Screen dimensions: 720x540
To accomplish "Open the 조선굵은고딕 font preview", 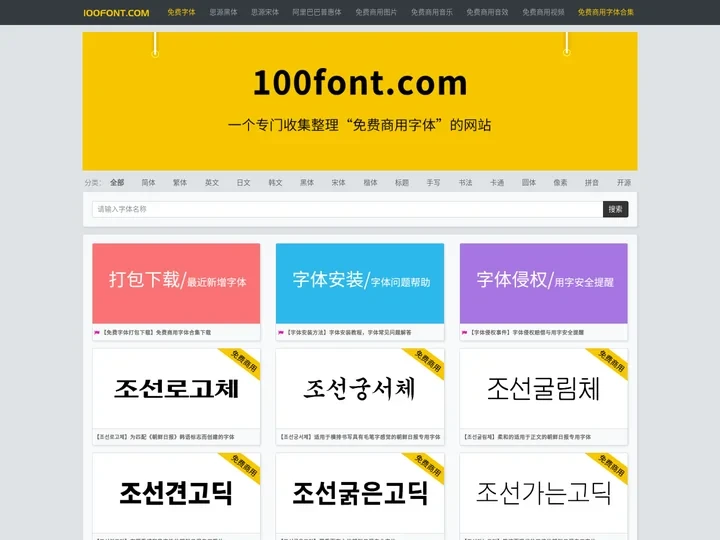I will [360, 493].
